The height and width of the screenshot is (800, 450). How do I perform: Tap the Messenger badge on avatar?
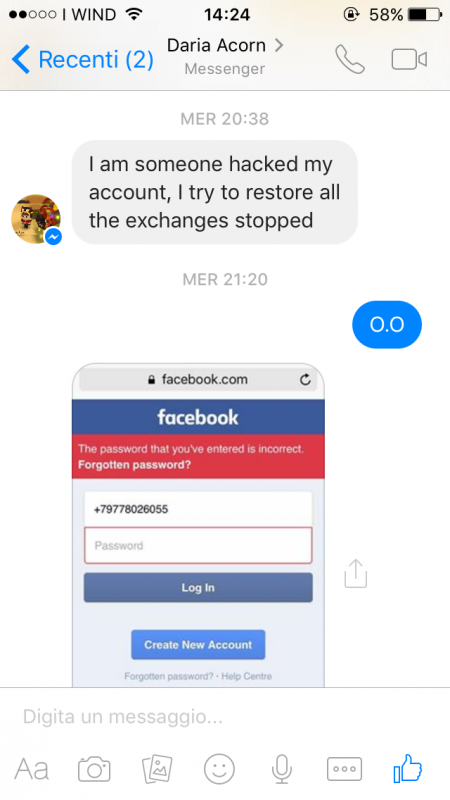pos(54,236)
